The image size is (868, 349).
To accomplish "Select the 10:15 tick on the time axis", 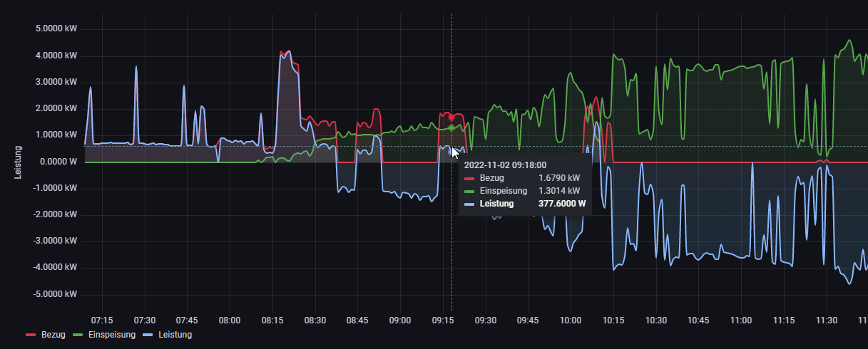I will click(613, 321).
